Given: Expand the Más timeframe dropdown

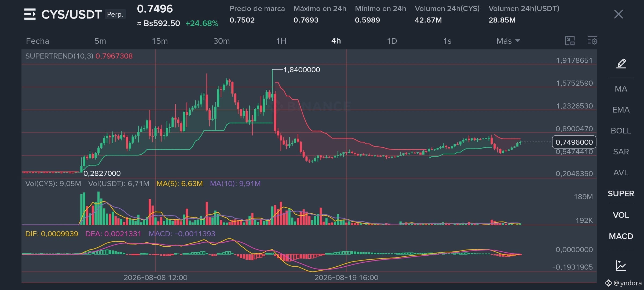Looking at the screenshot, I should click(x=508, y=41).
